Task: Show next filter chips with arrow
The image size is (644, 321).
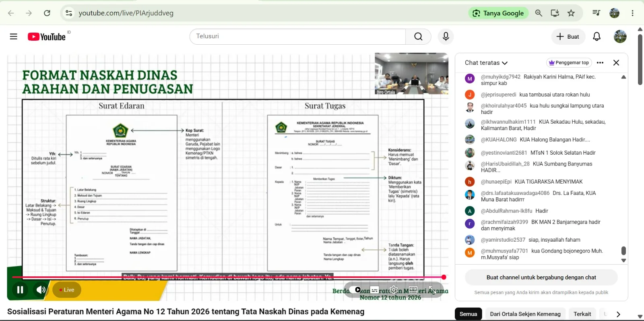Action: click(618, 314)
